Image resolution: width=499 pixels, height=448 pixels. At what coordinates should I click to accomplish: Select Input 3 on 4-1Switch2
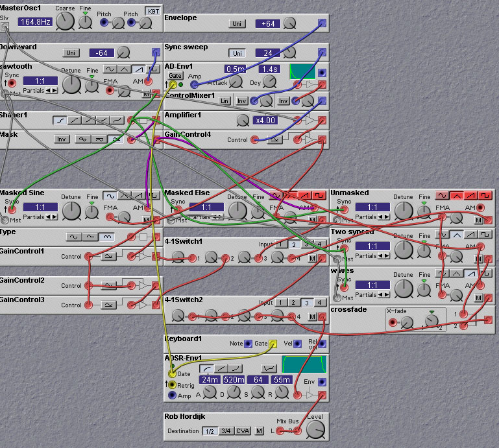tap(307, 303)
